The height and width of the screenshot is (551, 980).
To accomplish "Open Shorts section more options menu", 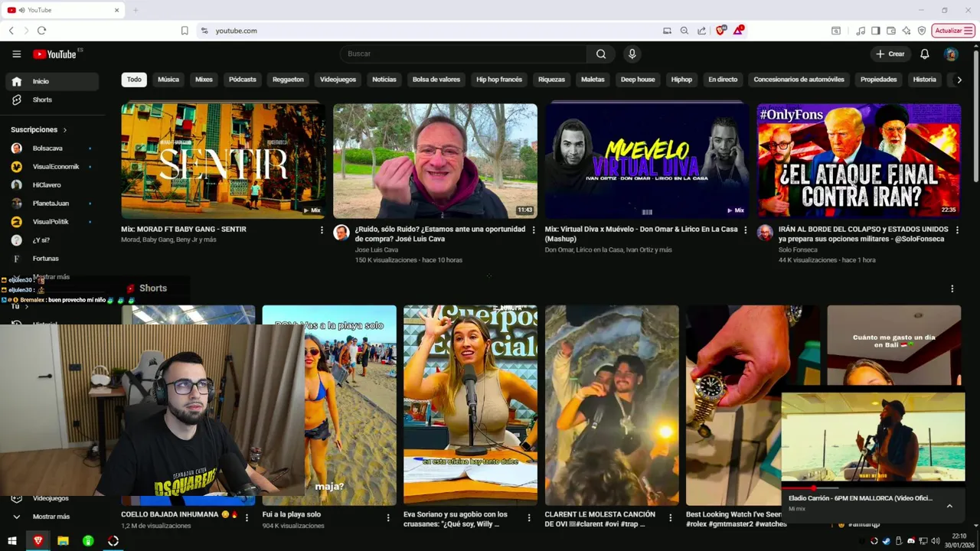I will click(x=952, y=289).
